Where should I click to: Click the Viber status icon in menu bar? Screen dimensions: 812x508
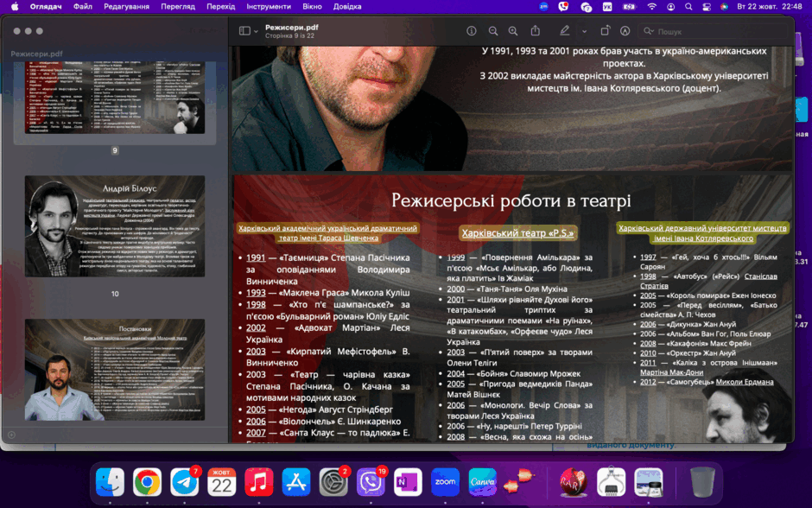[x=563, y=7]
